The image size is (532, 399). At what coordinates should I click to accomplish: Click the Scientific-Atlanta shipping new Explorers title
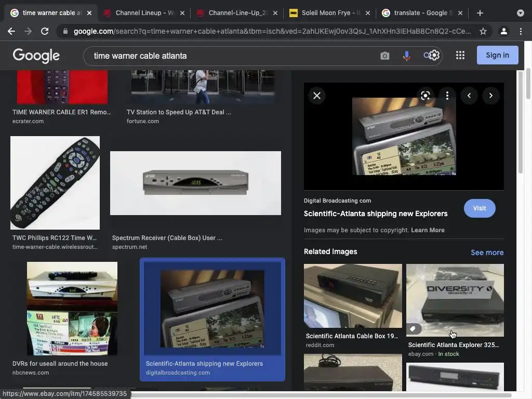point(376,214)
